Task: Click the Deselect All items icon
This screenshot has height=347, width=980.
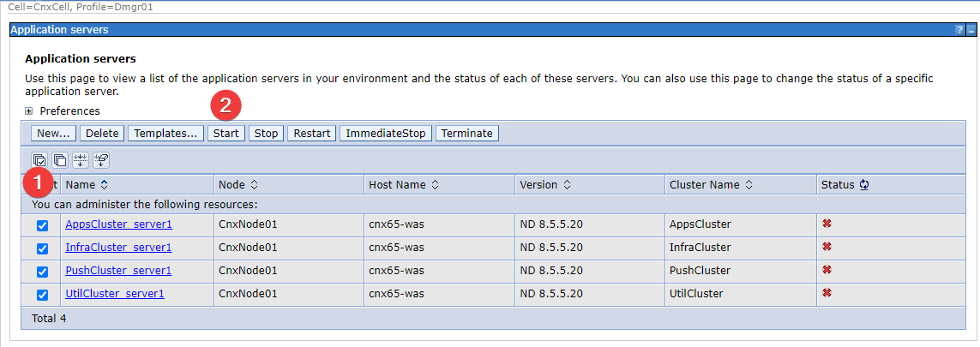Action: 60,159
